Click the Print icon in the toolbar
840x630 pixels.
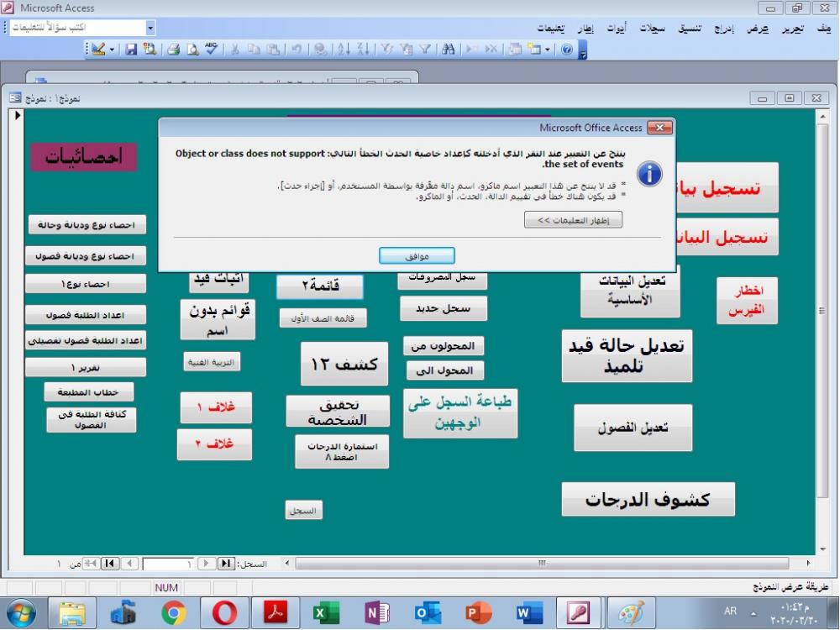coord(173,50)
